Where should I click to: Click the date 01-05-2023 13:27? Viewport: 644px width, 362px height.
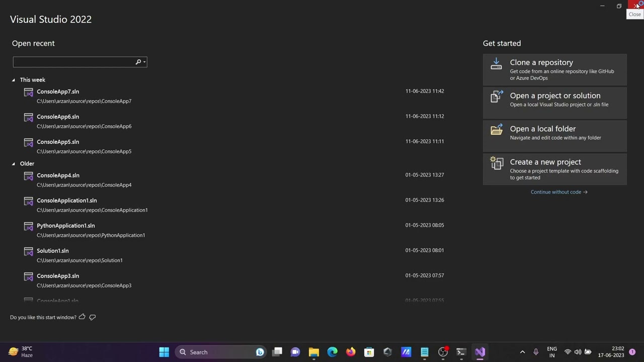(425, 175)
